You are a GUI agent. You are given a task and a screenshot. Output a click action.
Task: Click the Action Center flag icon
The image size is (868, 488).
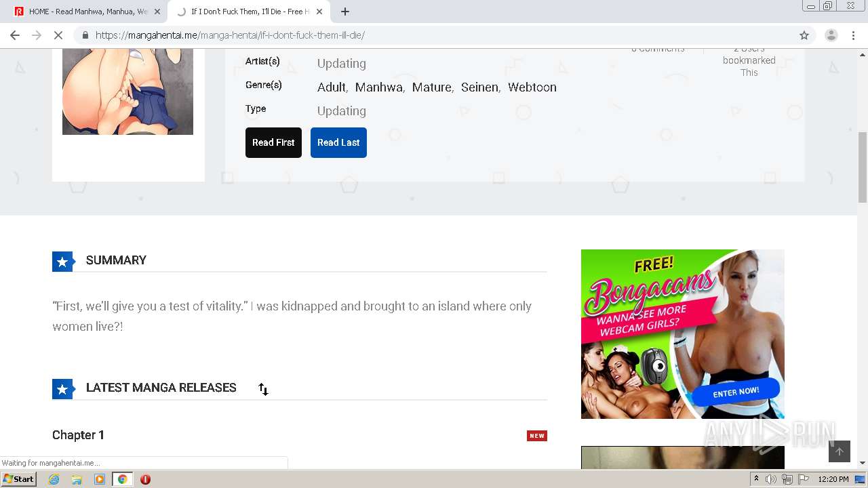[804, 479]
